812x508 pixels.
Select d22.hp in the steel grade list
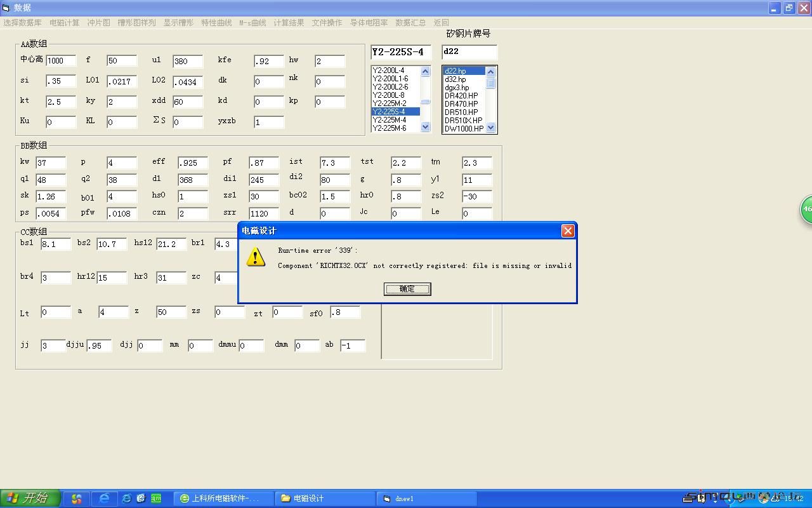[x=464, y=71]
